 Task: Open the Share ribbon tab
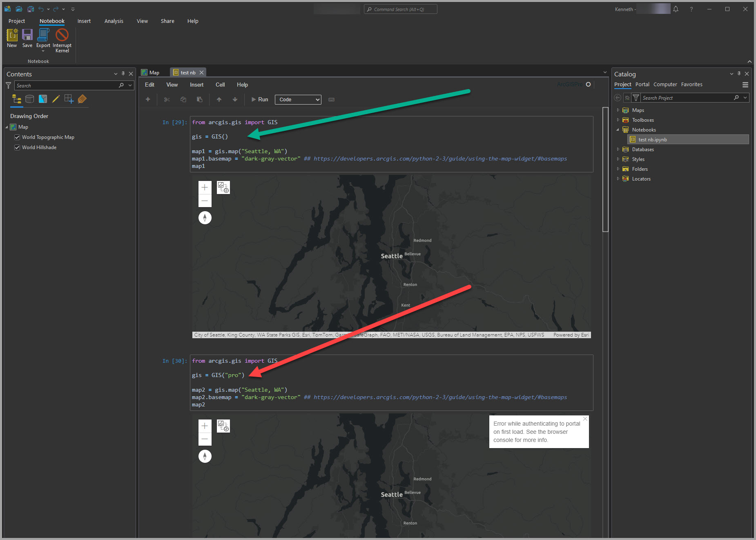(x=167, y=21)
